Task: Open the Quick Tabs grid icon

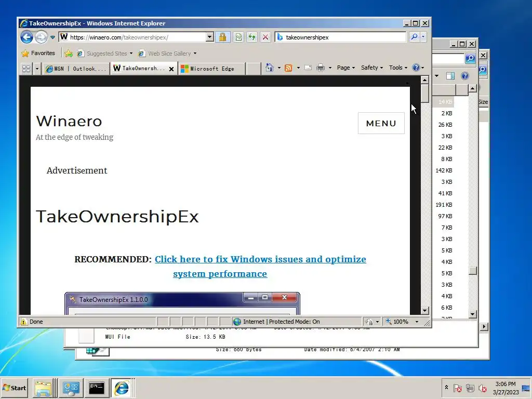Action: [26, 69]
